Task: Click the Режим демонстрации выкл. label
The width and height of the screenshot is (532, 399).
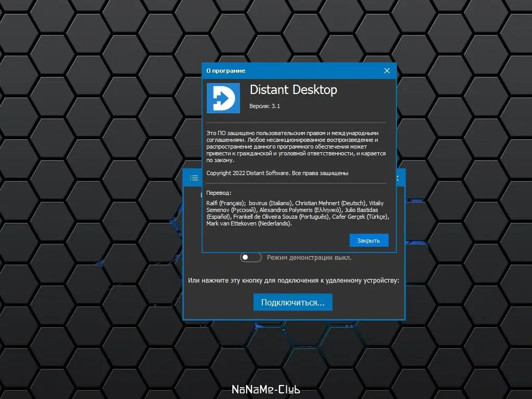Action: [309, 258]
